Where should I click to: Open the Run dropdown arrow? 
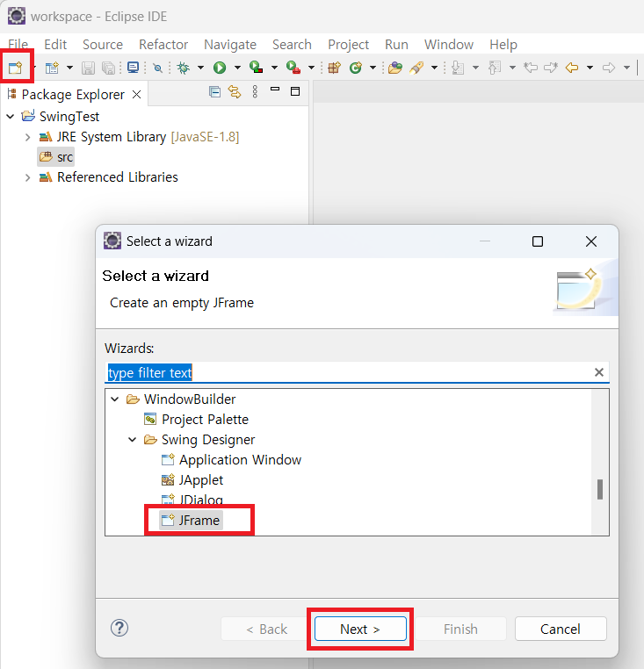pos(237,68)
